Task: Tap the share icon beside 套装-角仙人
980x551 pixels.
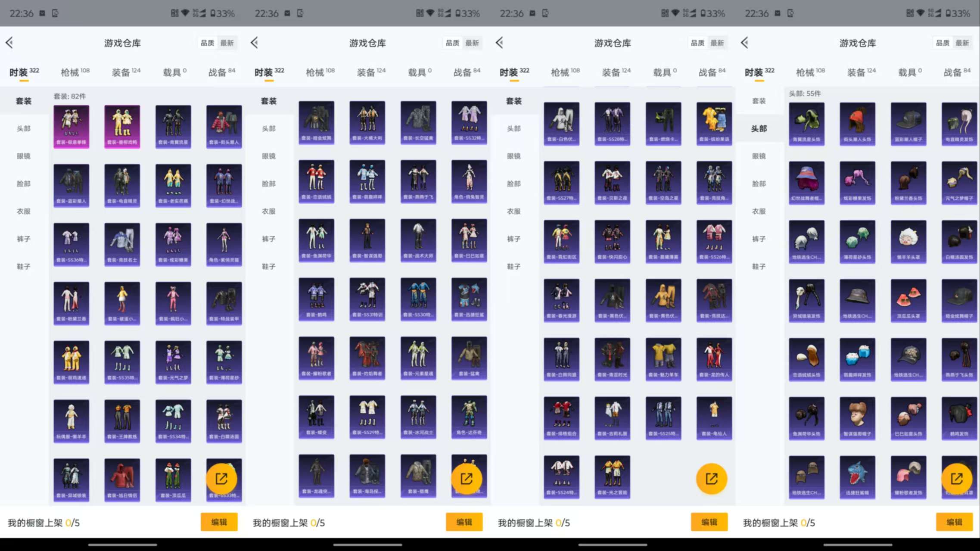Action: pyautogui.click(x=712, y=478)
